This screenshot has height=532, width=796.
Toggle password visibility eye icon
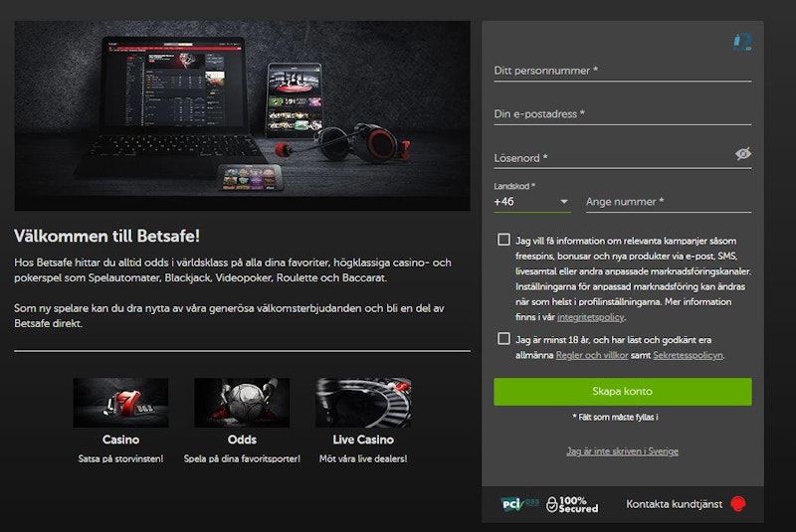(x=742, y=154)
